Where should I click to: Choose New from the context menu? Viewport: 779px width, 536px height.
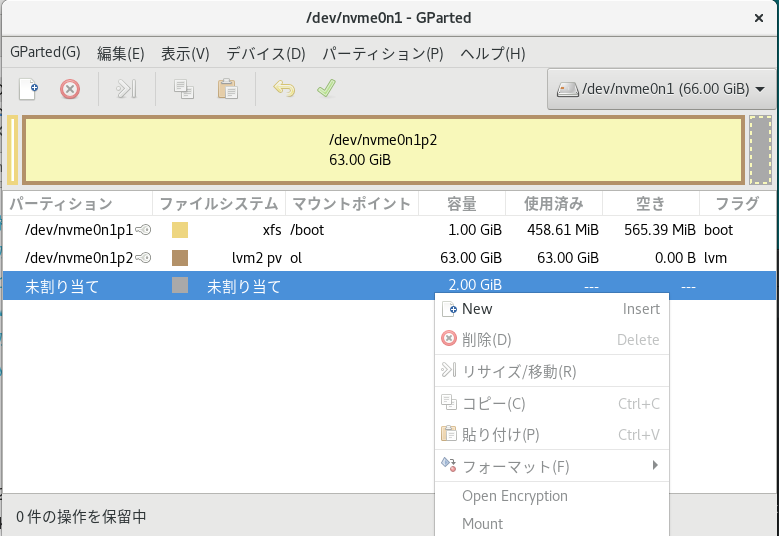477,309
